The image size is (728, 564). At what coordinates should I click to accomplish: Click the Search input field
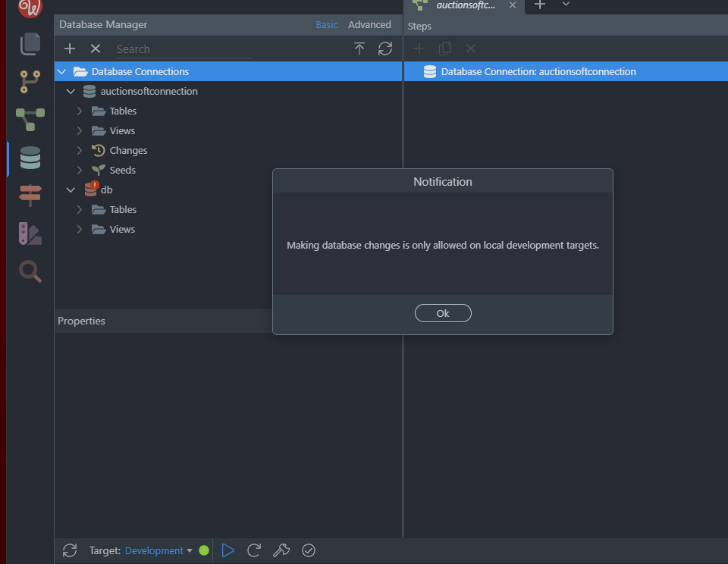(x=183, y=49)
